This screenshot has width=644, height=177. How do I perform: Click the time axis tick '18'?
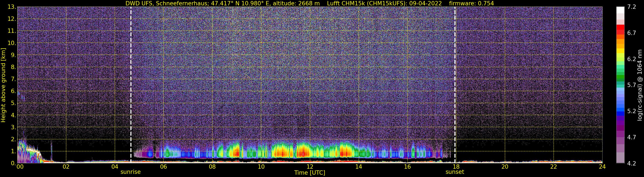tap(456, 167)
